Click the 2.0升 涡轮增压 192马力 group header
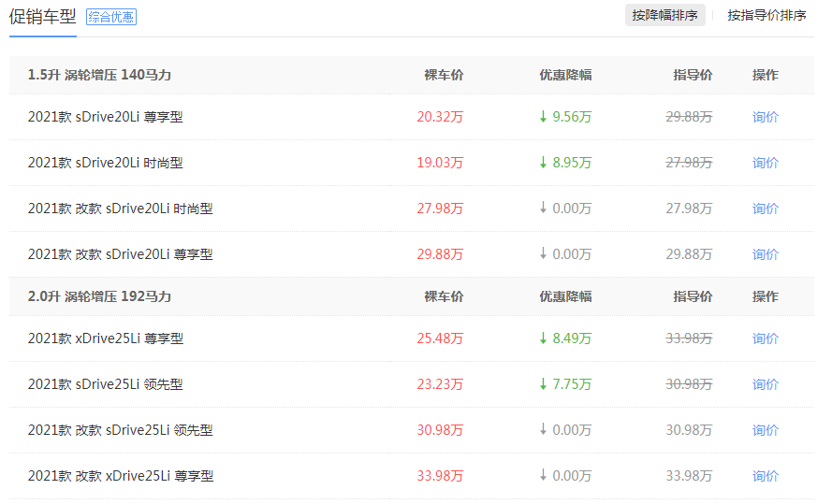This screenshot has width=832, height=504. point(99,296)
